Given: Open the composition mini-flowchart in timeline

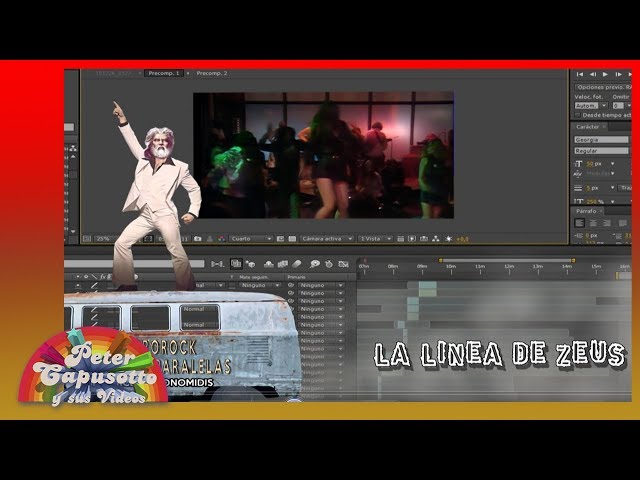Looking at the screenshot, I should 218,264.
